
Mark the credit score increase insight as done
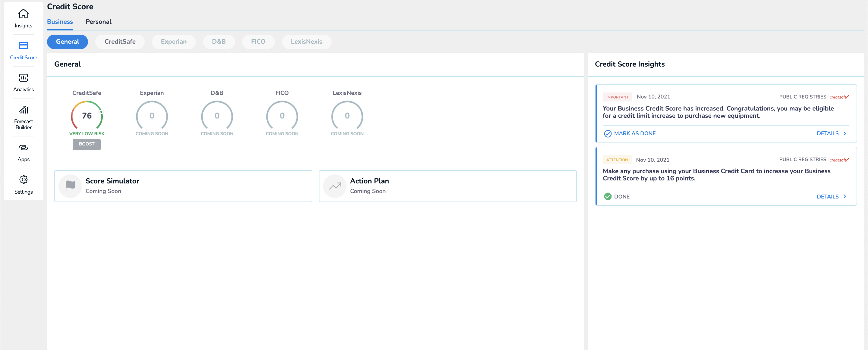tap(629, 134)
